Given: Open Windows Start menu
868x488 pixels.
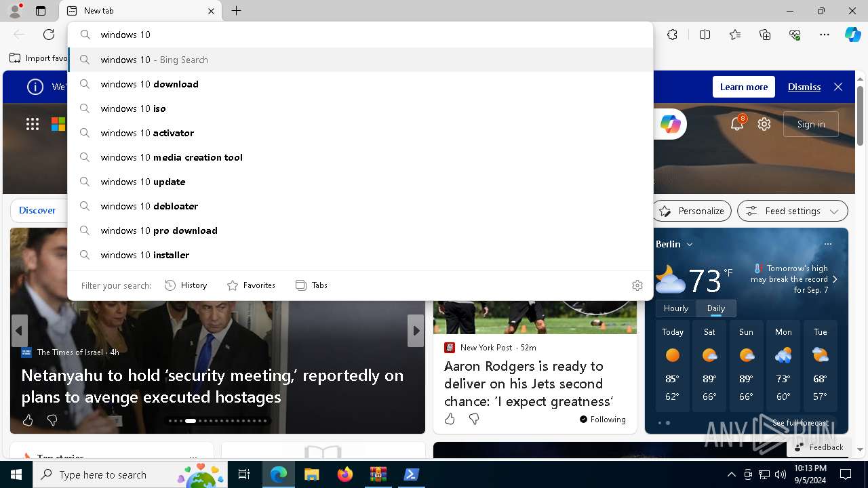Looking at the screenshot, I should [16, 474].
